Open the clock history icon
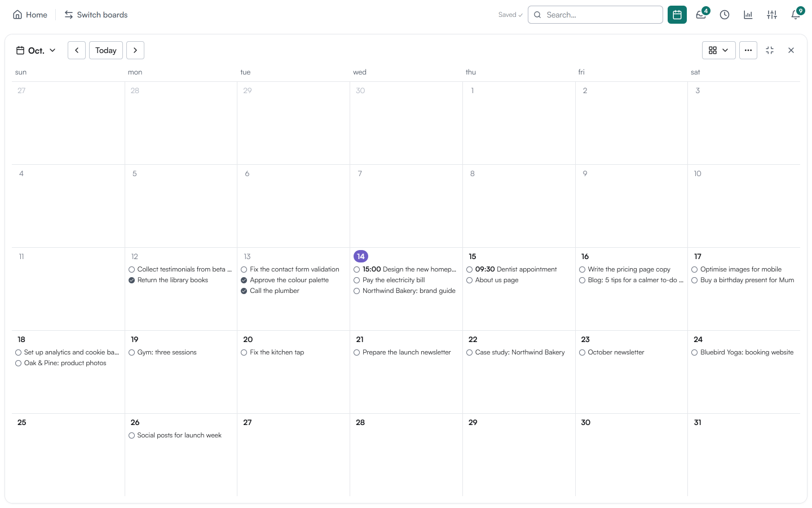The width and height of the screenshot is (812, 508). point(725,15)
